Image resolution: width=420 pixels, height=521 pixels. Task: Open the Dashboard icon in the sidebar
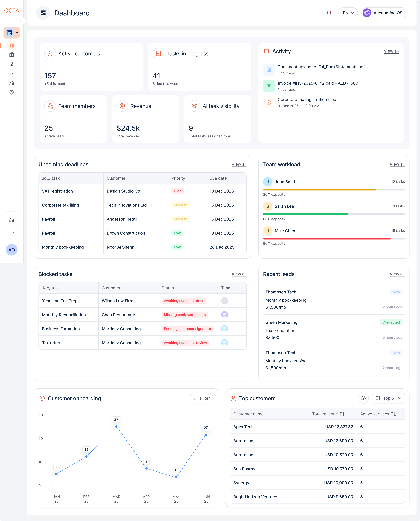(x=12, y=46)
